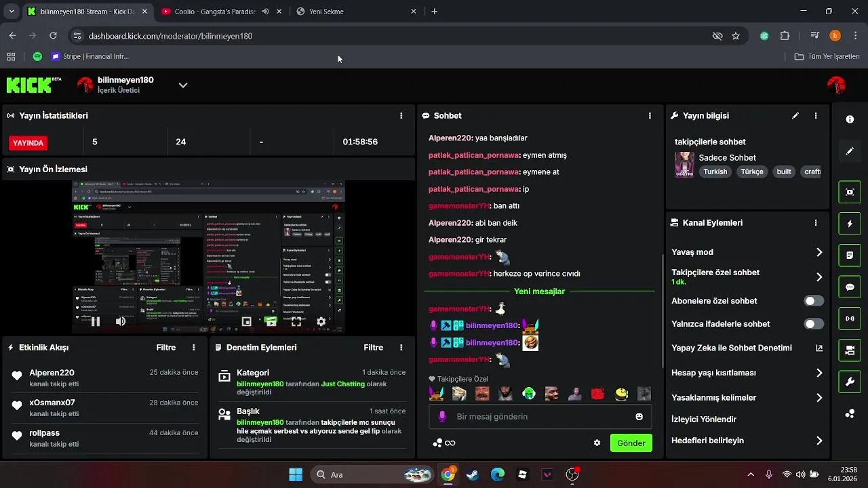Open Stripe Financial Infr bookmark
The height and width of the screenshot is (488, 868).
[90, 56]
